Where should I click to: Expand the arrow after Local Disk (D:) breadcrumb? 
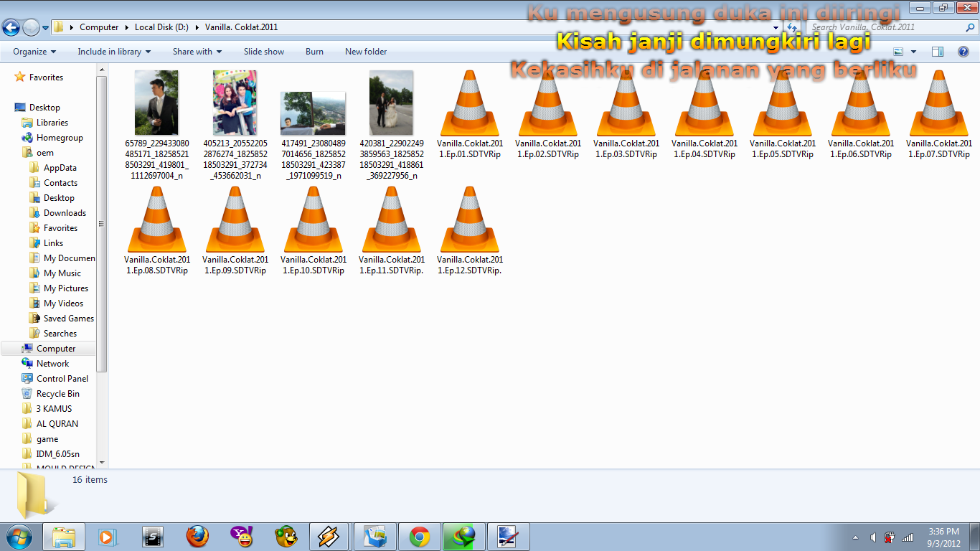[x=197, y=27]
